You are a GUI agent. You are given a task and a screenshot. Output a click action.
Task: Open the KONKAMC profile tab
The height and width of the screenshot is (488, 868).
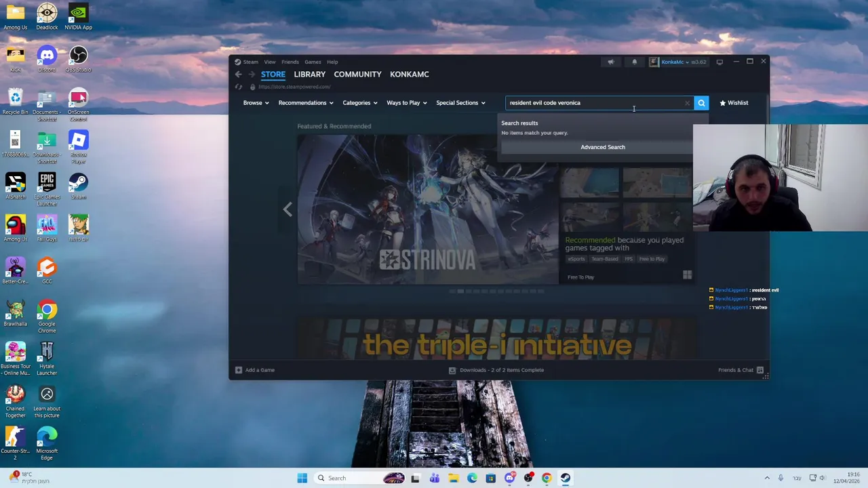point(410,75)
